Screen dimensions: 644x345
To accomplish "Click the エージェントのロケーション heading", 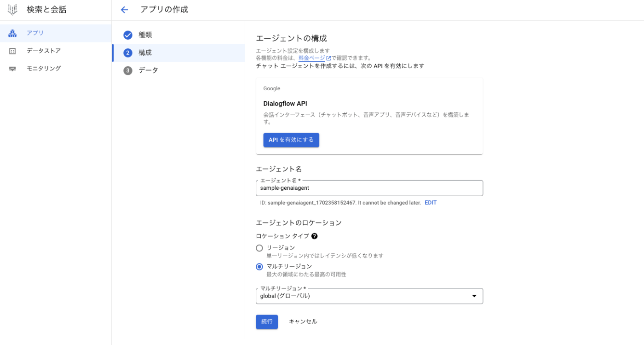I will tap(299, 223).
